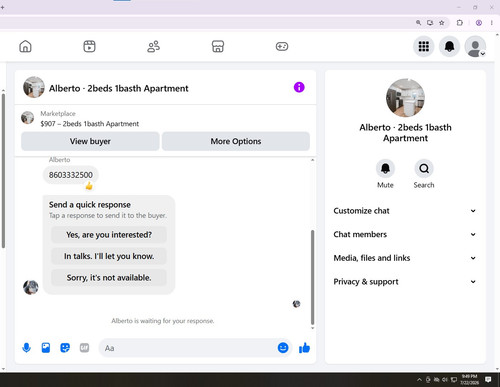Record a voice clip with microphone
Screen dimensions: 500x387
26,348
